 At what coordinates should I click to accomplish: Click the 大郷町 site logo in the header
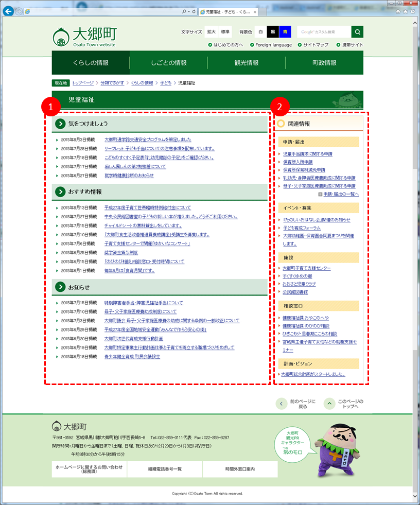coord(84,37)
